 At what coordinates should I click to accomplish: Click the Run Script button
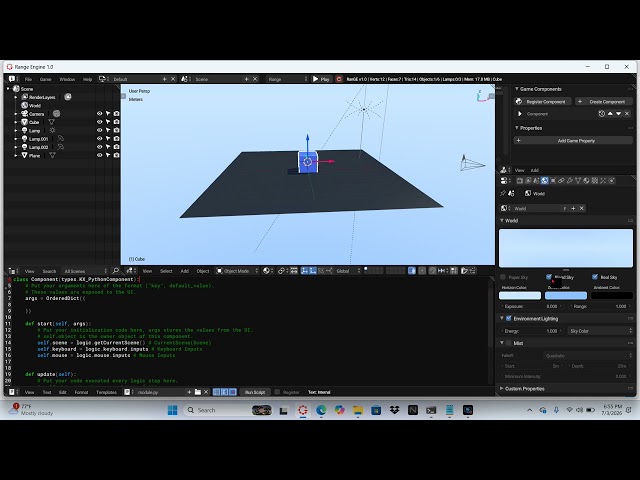[x=255, y=392]
